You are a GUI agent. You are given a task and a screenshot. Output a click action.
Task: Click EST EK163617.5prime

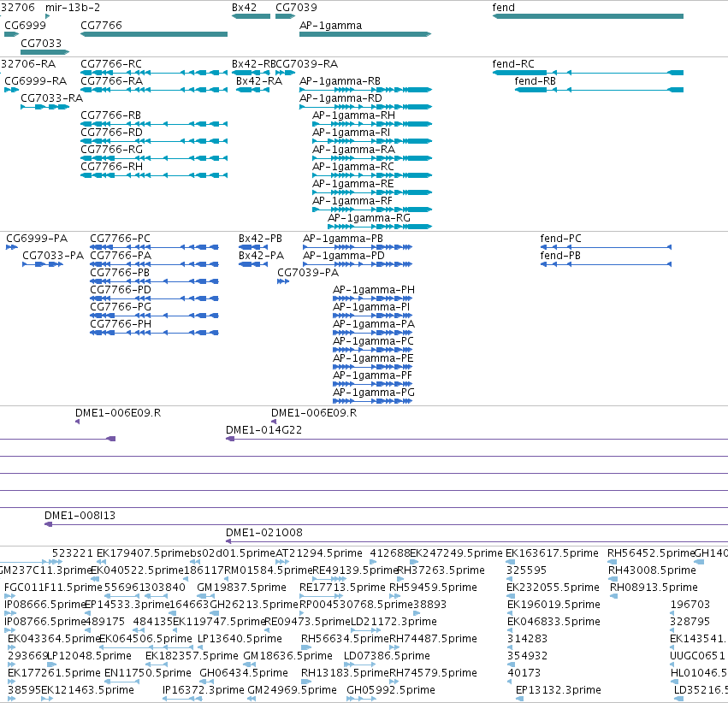click(x=552, y=553)
